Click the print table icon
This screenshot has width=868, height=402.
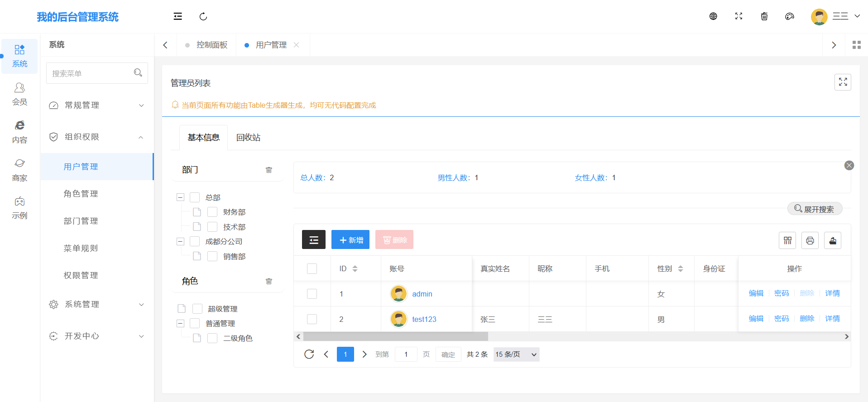(x=810, y=240)
